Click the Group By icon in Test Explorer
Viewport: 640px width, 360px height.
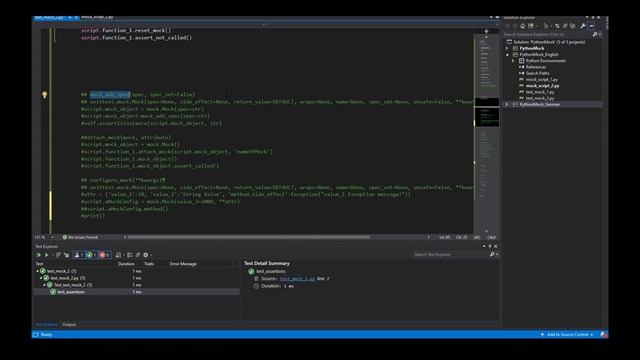click(x=130, y=255)
